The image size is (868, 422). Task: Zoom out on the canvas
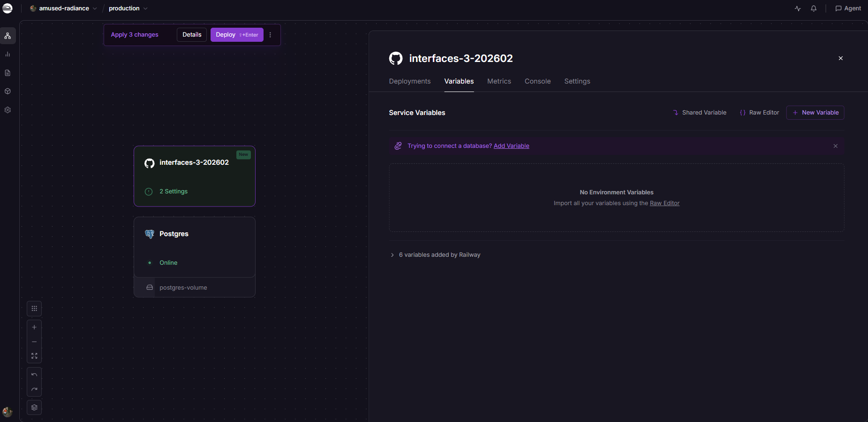click(x=34, y=342)
